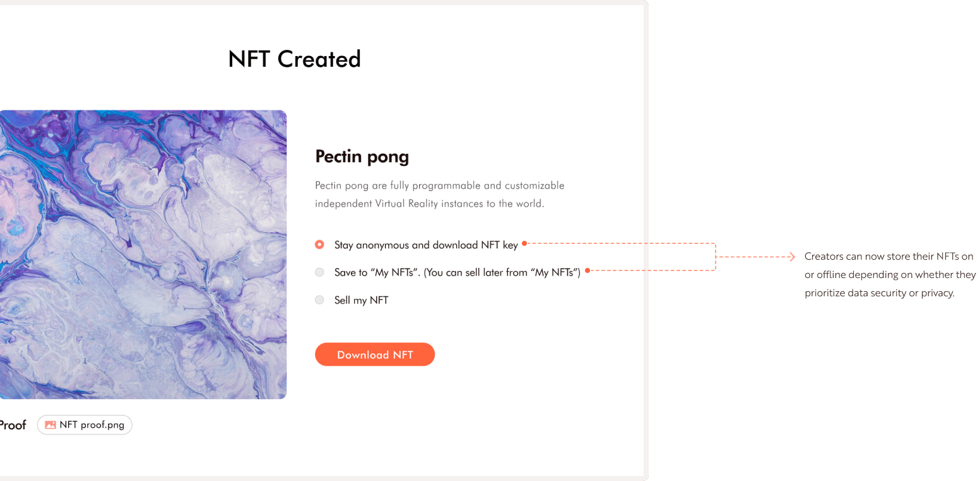Click the dashed arrowhead pointing to annotation
This screenshot has width=980, height=481.
point(792,257)
